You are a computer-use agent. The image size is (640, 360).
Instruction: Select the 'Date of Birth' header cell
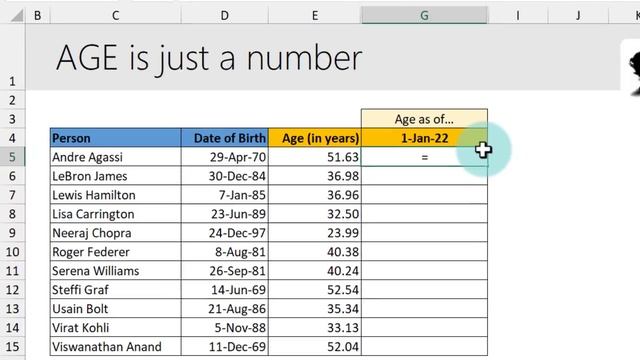224,138
